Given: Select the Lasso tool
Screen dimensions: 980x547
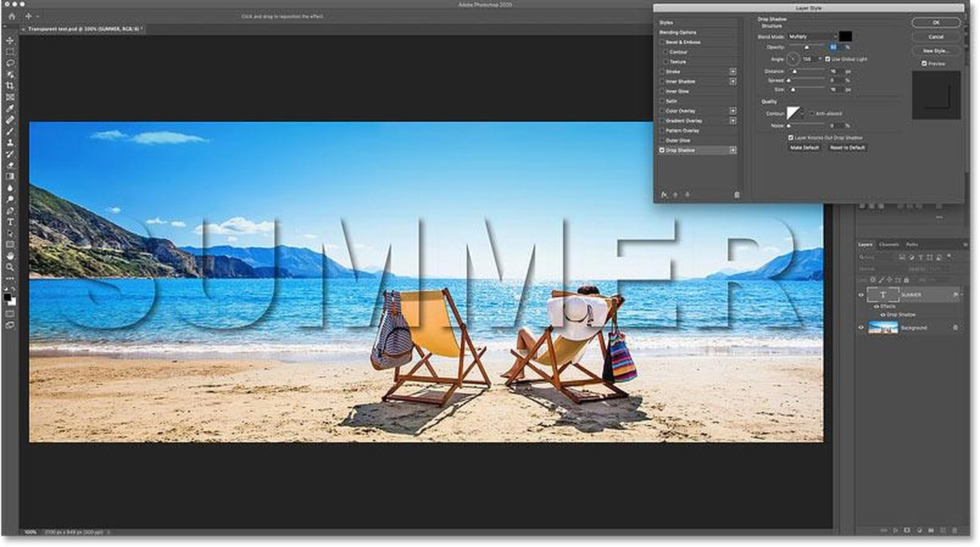Looking at the screenshot, I should point(10,63).
